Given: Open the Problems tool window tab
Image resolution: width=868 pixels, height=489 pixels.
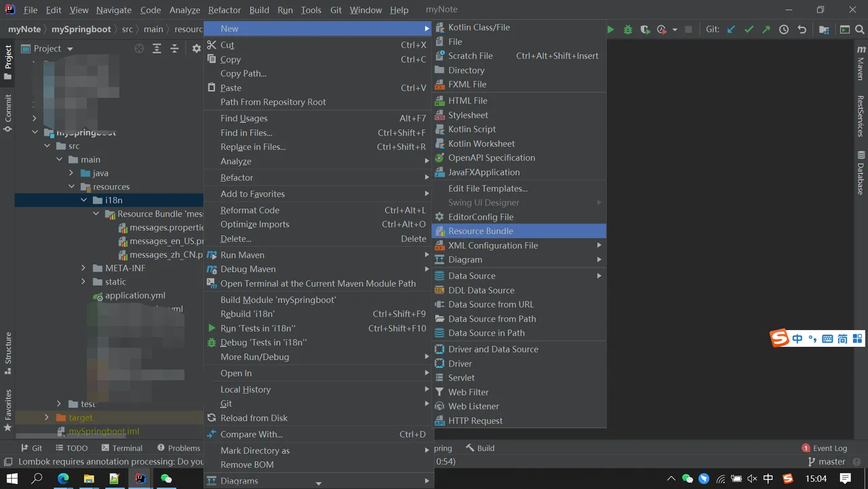Looking at the screenshot, I should point(179,448).
